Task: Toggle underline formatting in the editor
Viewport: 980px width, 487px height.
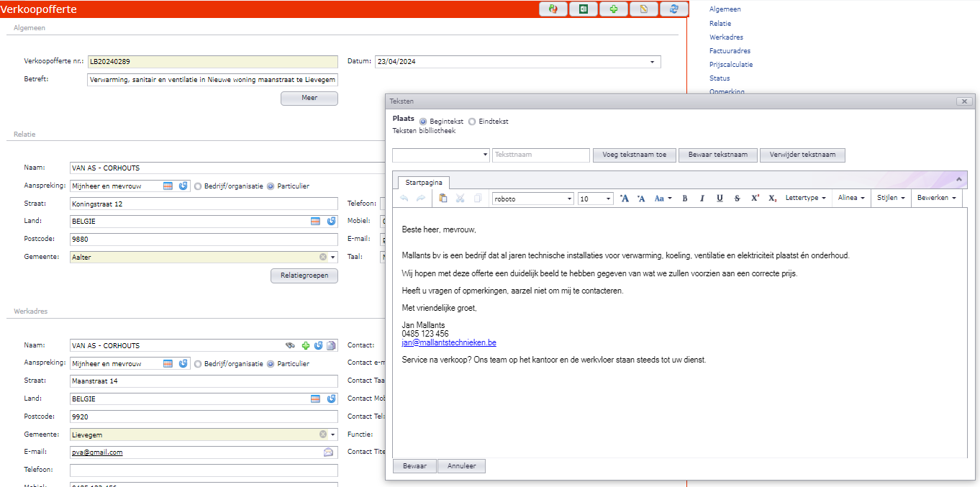Action: point(720,199)
